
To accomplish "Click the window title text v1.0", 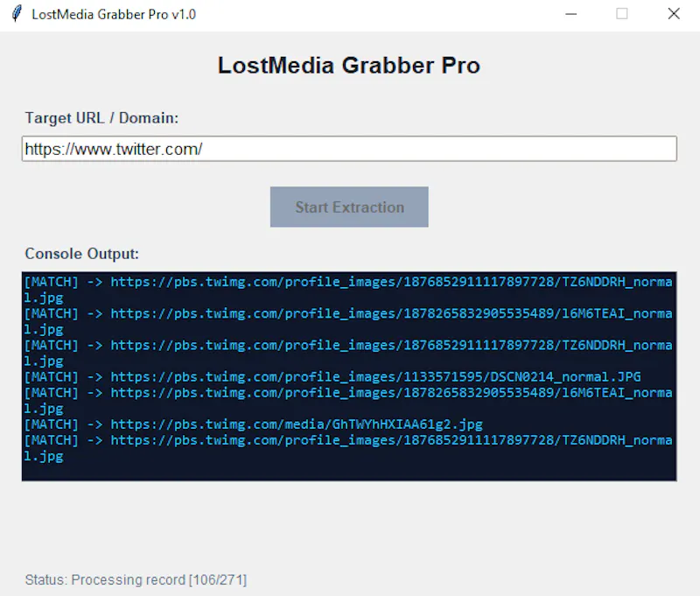I will coord(184,14).
